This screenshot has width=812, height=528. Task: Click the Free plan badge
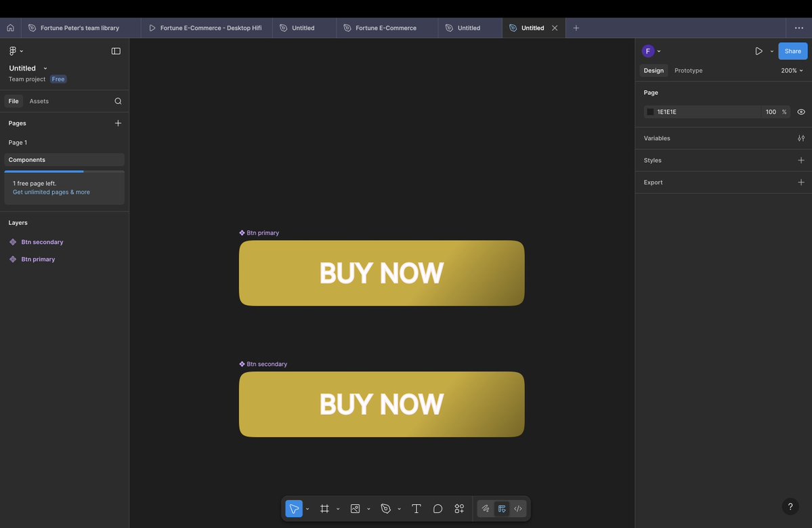coord(58,79)
